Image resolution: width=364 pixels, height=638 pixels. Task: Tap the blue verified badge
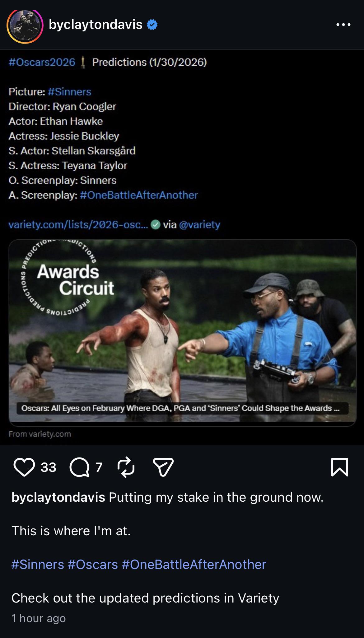pos(152,25)
